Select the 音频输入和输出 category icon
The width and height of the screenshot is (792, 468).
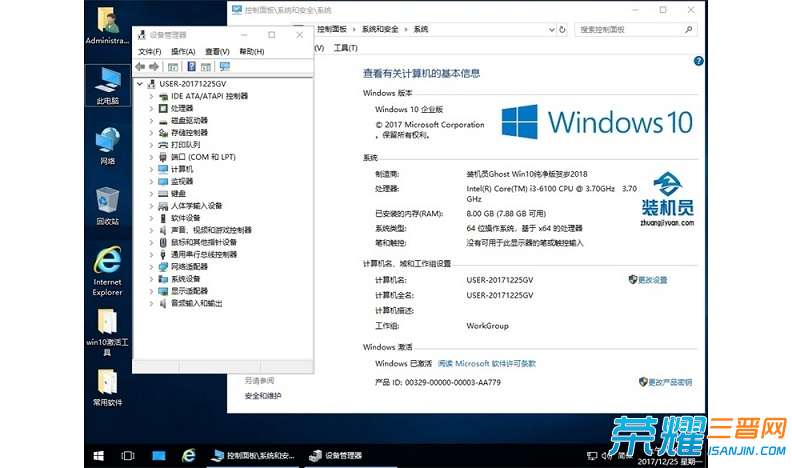pyautogui.click(x=163, y=303)
